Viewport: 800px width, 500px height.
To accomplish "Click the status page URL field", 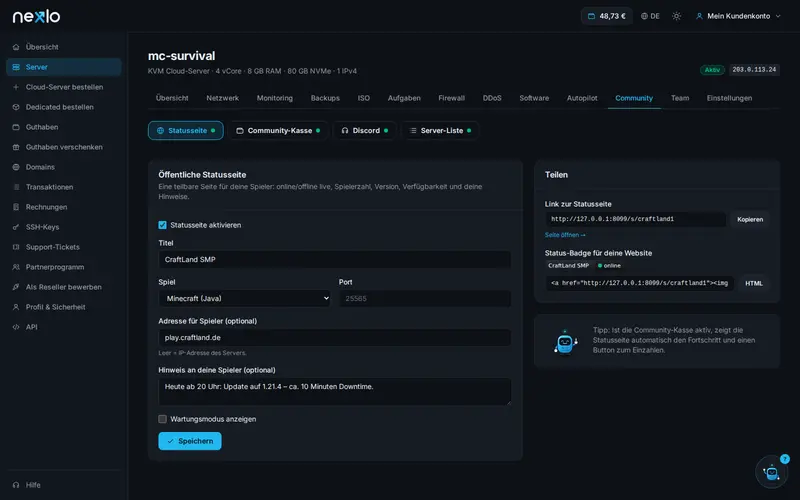I will [x=636, y=219].
